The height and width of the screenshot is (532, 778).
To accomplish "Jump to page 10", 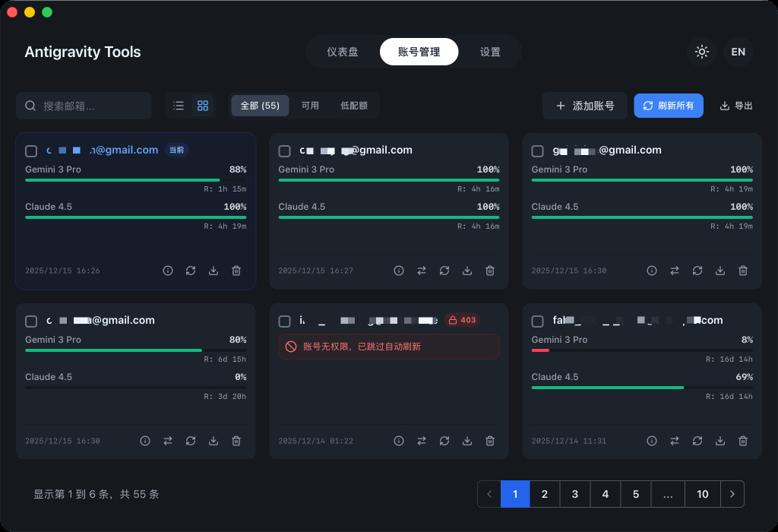I will [703, 494].
